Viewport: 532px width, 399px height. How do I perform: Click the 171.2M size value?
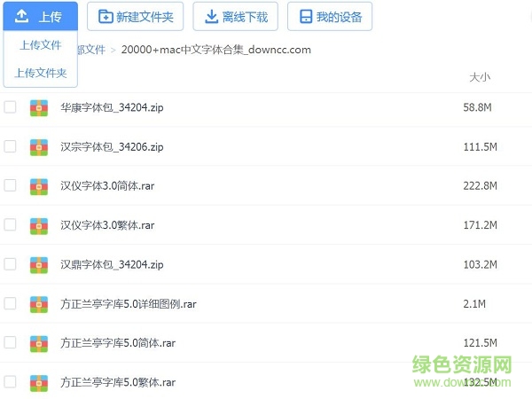tap(480, 225)
